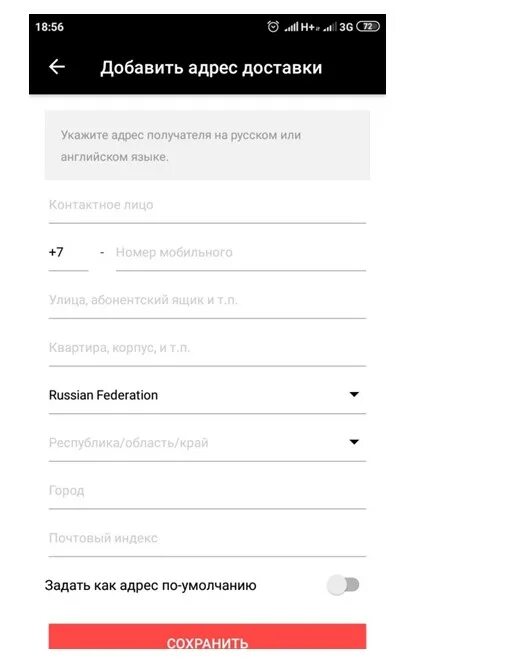Open the Russian Federation country dropdown

pyautogui.click(x=207, y=395)
